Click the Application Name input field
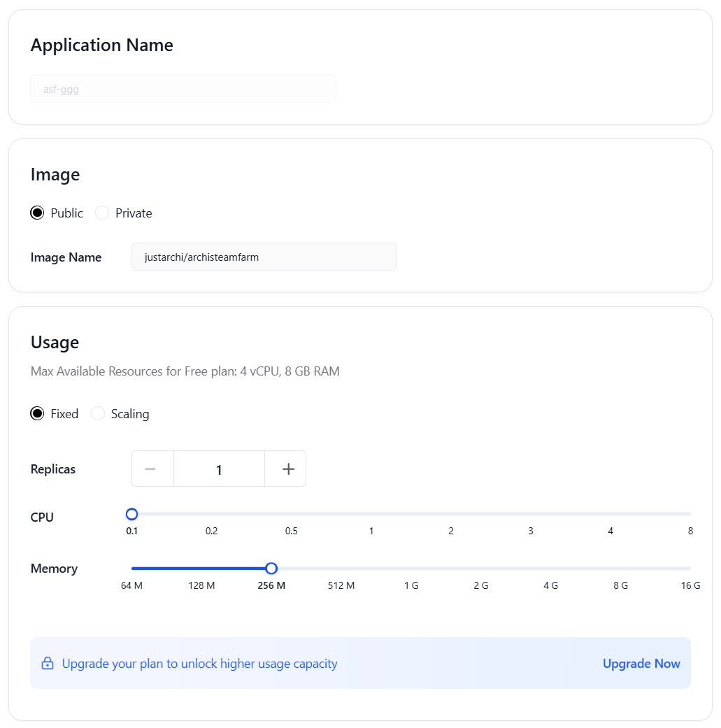Viewport: 721px width, 728px height. point(183,90)
